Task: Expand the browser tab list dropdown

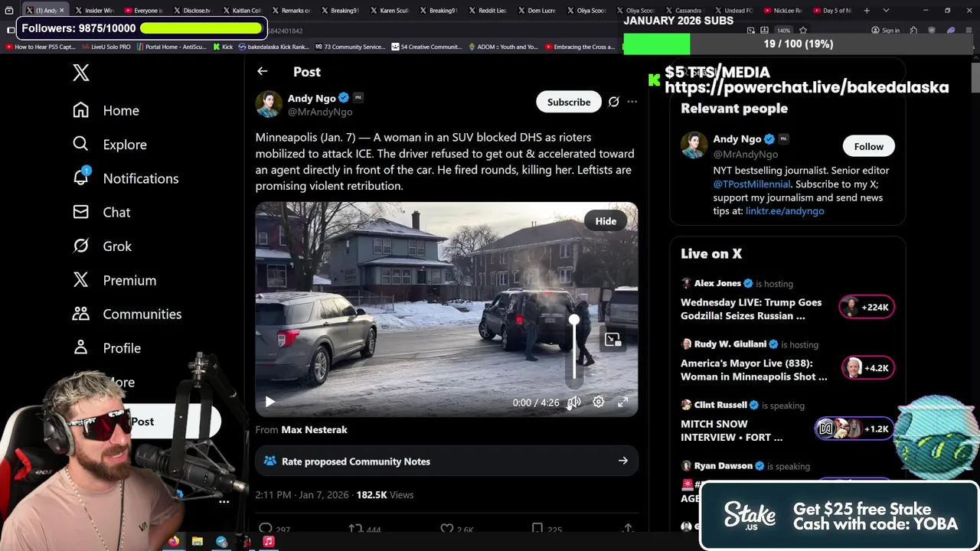Action: 886,11
